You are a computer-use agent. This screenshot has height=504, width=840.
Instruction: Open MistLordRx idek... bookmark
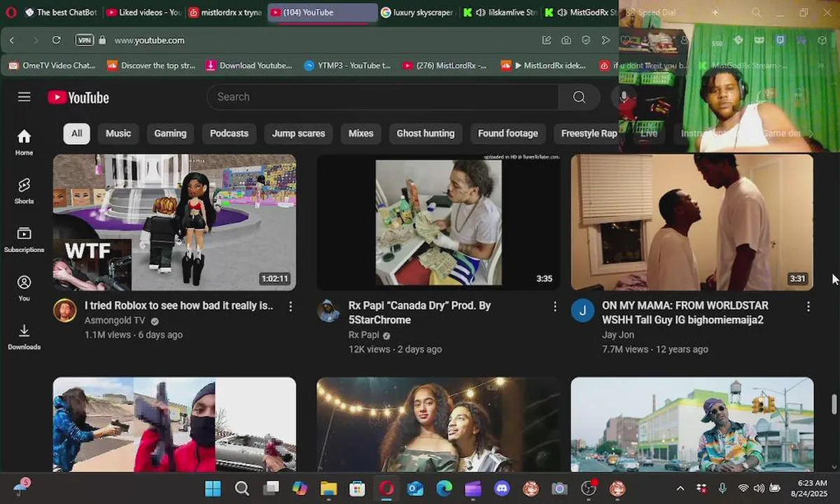[544, 66]
